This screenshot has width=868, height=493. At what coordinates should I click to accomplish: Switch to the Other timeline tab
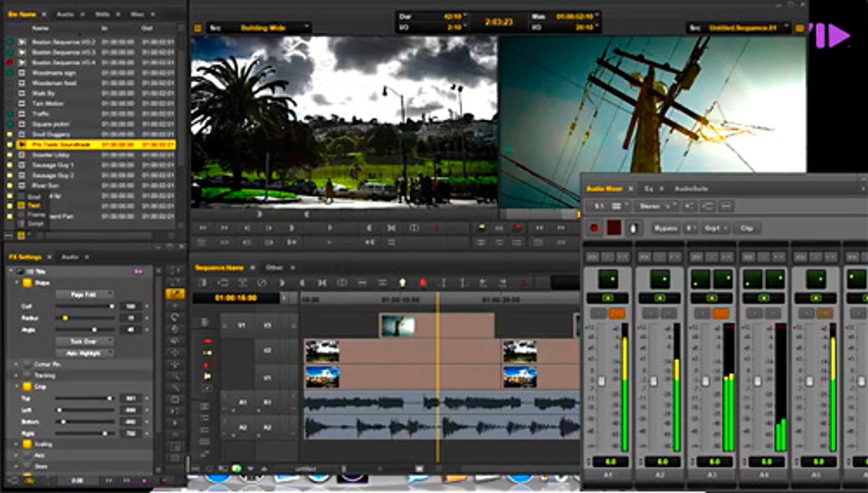274,268
